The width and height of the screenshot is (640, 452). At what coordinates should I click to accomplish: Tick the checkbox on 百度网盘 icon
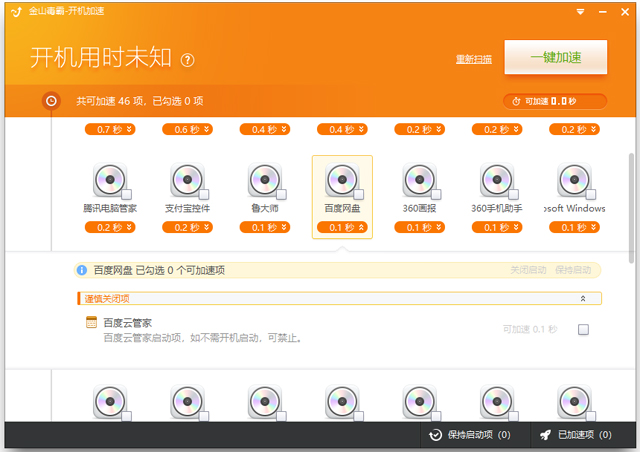tap(358, 193)
